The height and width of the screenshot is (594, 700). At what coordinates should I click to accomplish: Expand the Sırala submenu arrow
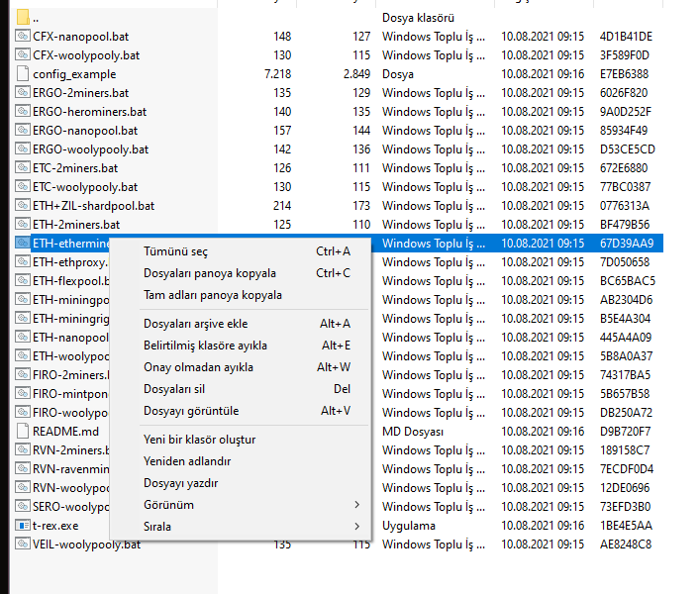(356, 526)
